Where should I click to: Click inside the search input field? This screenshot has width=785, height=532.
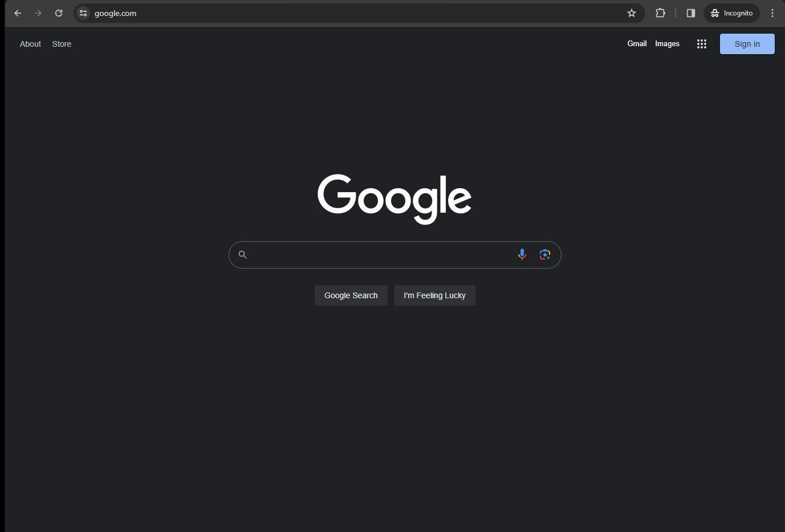pos(382,254)
